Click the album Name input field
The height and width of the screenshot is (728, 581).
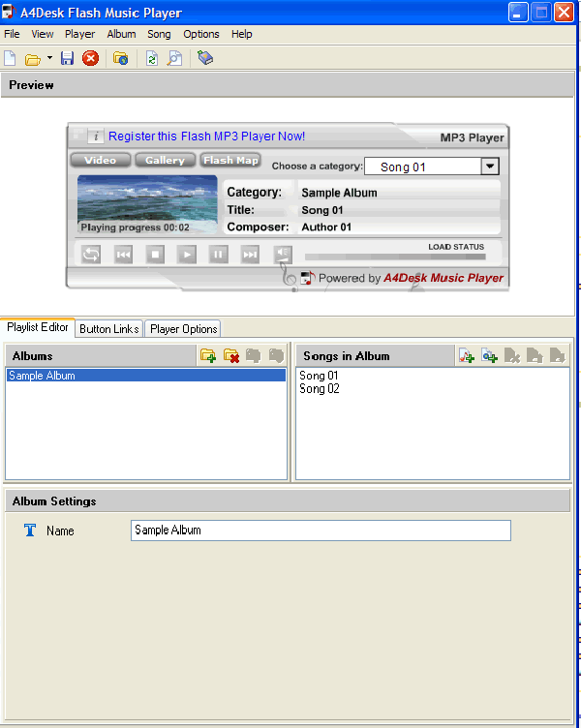(x=321, y=531)
